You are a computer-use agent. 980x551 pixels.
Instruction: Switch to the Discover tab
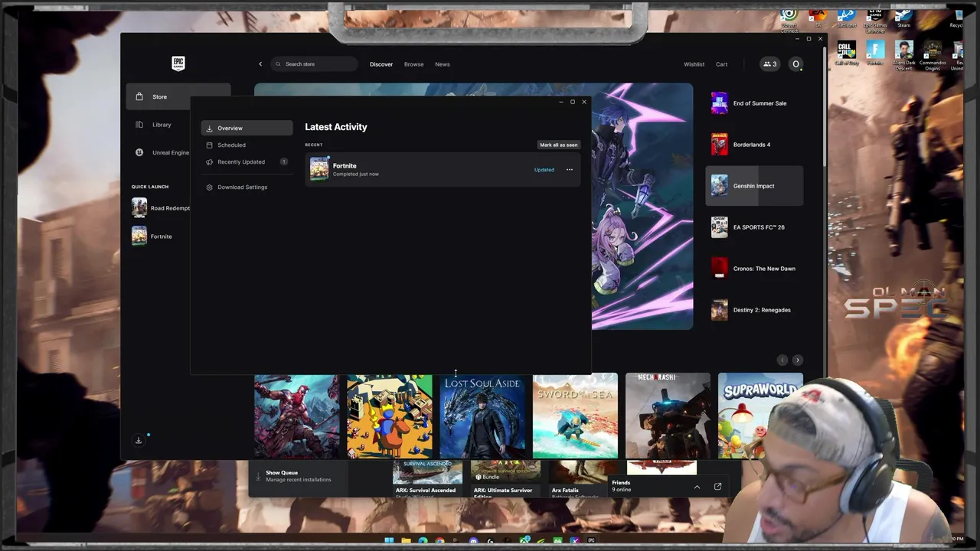381,64
